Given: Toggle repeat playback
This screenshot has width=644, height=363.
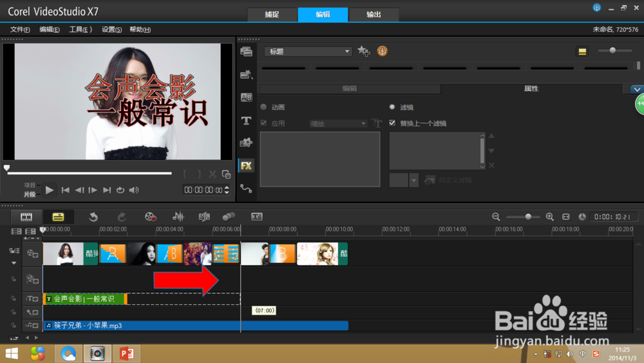Looking at the screenshot, I should [x=120, y=190].
